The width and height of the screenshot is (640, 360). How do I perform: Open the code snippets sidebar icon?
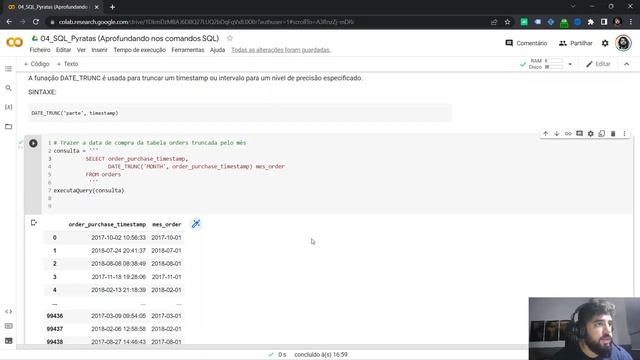9,311
